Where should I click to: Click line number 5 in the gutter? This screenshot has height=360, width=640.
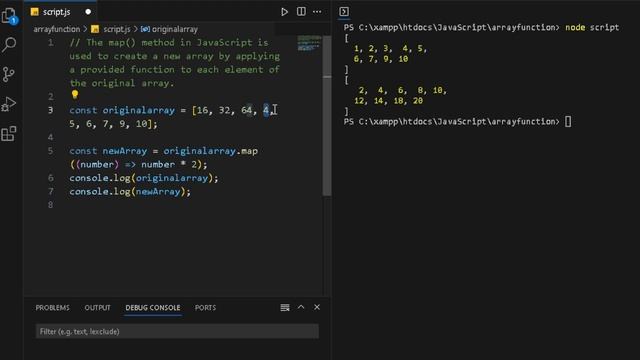(50, 151)
